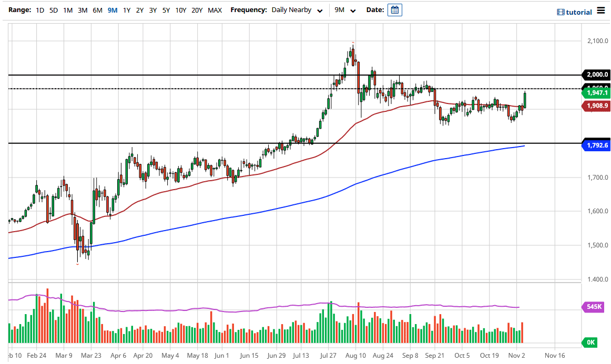Expand the 9M period dropdown

(345, 10)
